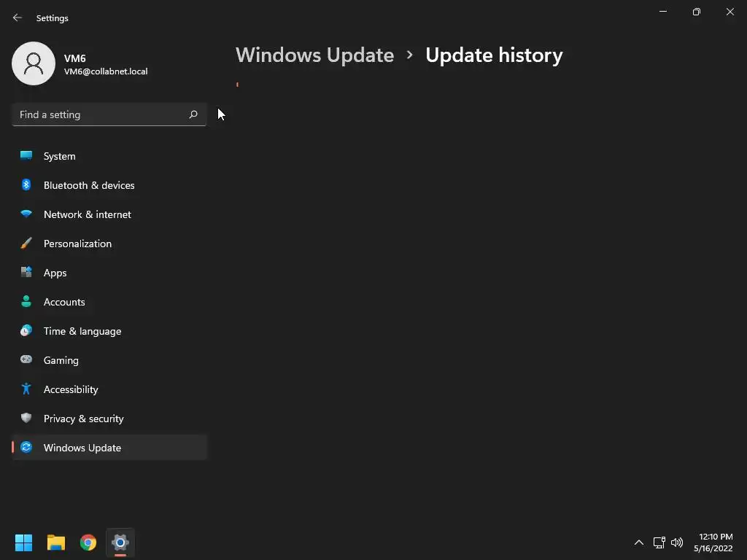Launch Google Chrome from the taskbar
Viewport: 747px width, 560px height.
point(88,542)
